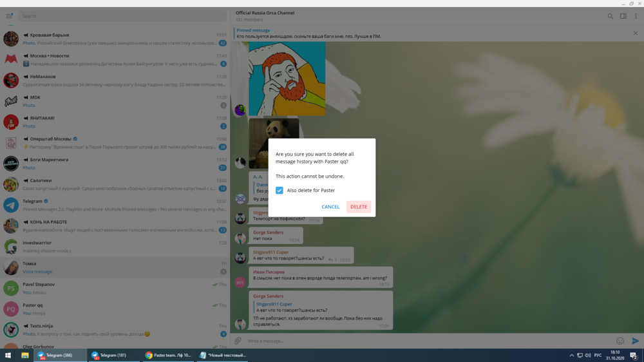Open the panda image in chat
This screenshot has height=362, width=644.
[x=274, y=144]
